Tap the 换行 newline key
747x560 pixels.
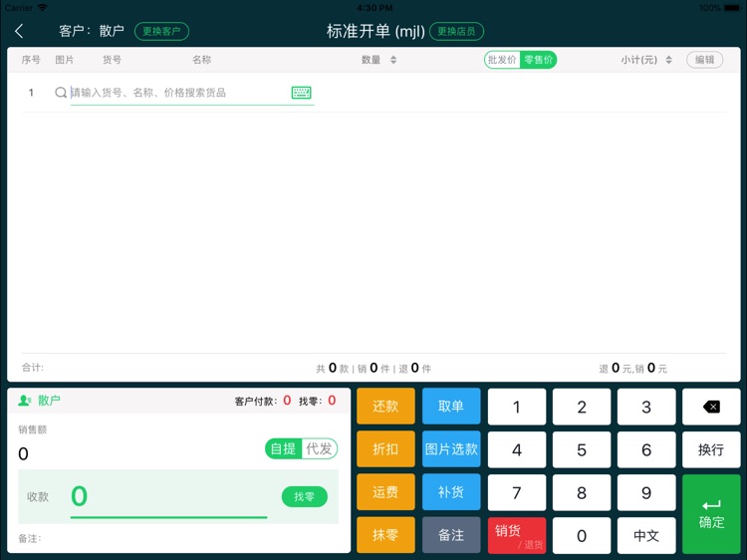coord(711,449)
